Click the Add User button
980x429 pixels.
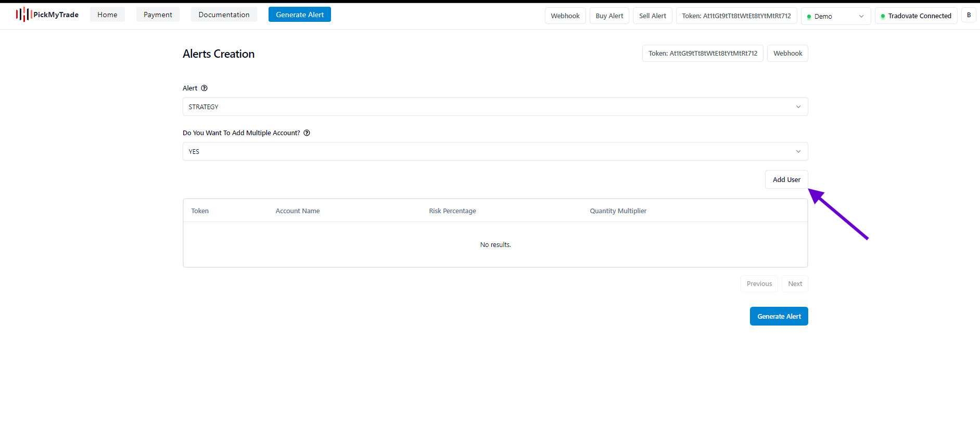coord(786,179)
